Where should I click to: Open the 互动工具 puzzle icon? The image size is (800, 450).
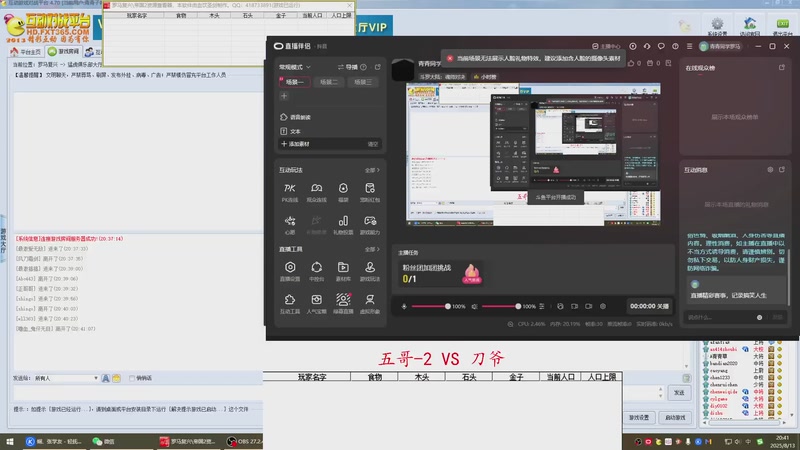(290, 304)
